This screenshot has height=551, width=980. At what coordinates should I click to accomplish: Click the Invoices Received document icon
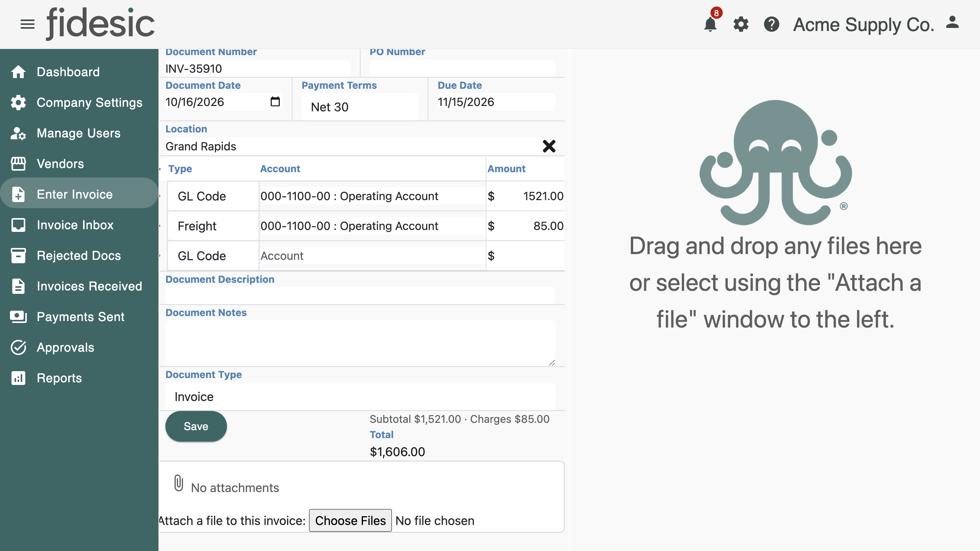[18, 286]
